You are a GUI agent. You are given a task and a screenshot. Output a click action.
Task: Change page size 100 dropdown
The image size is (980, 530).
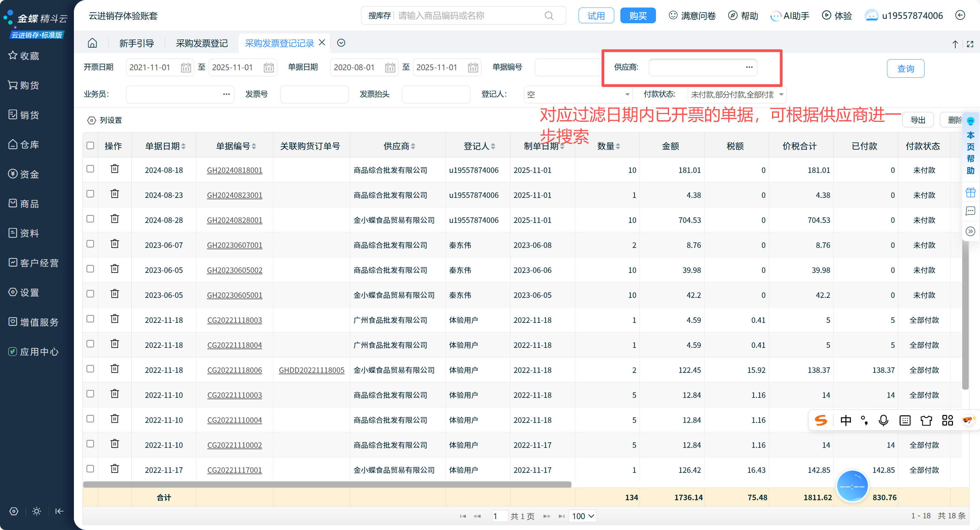(582, 516)
